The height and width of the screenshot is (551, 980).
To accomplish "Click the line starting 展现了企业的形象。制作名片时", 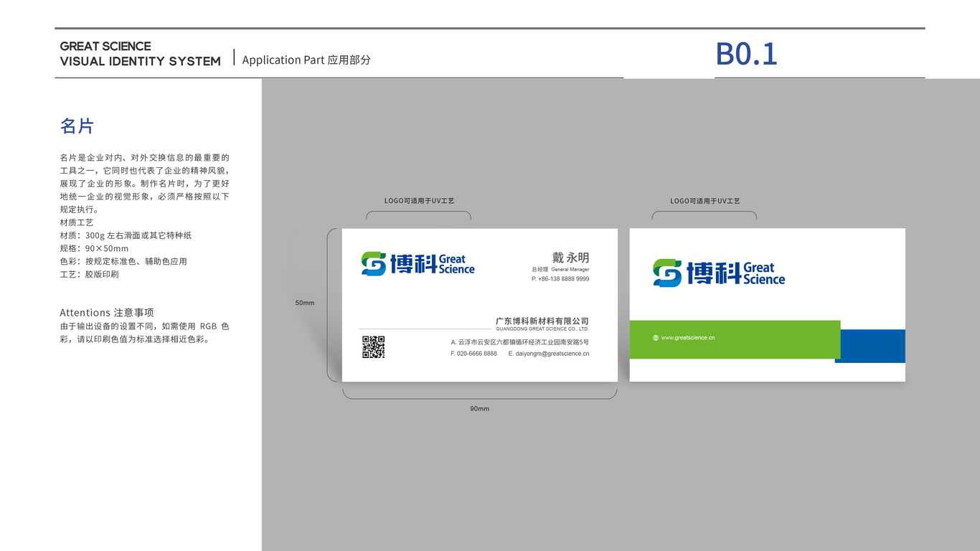I will (145, 184).
